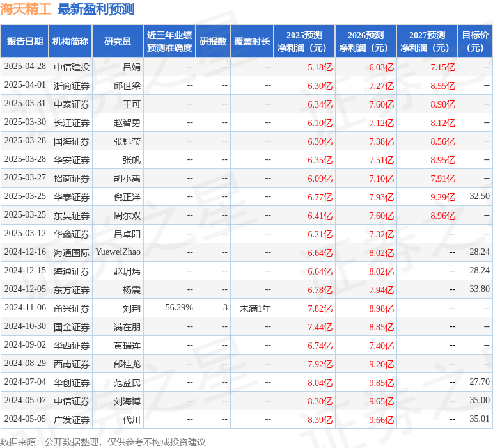Click the target price 35.00

click(x=480, y=400)
